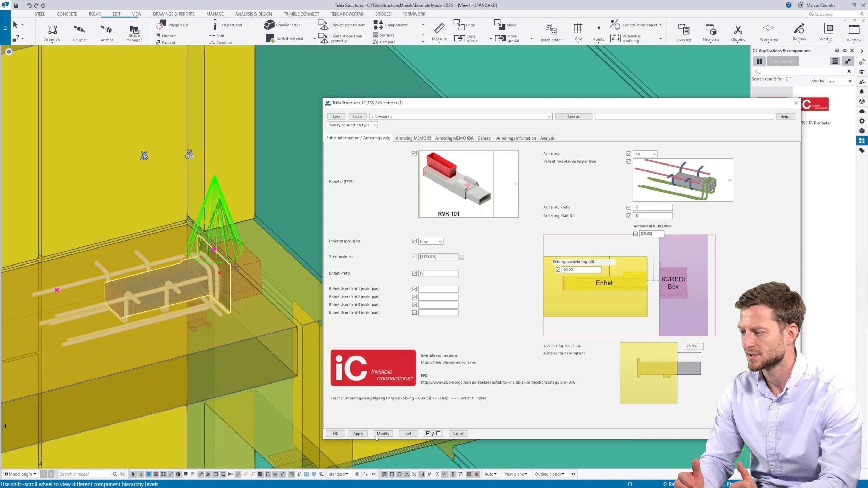This screenshot has height=488, width=868.
Task: Open the TRIMBLE CONNECT ribbon menu
Action: point(301,14)
